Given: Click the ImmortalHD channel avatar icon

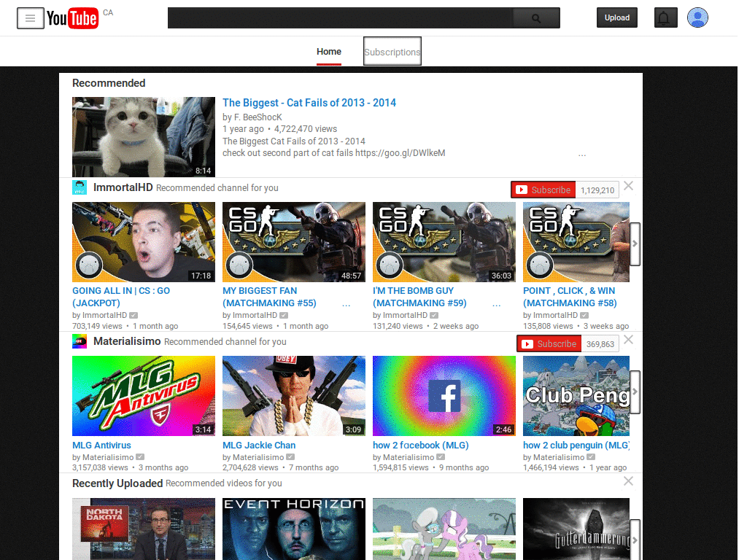Looking at the screenshot, I should point(80,187).
